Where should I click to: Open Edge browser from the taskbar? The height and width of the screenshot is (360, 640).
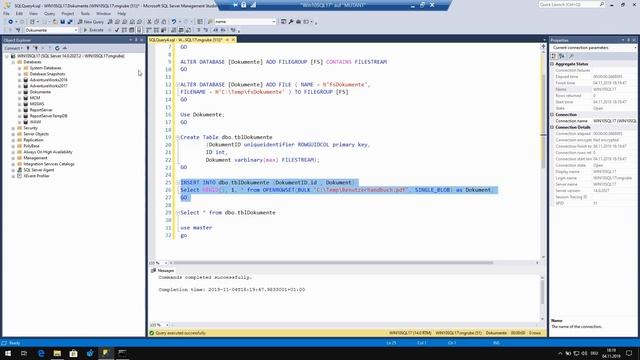pyautogui.click(x=41, y=353)
